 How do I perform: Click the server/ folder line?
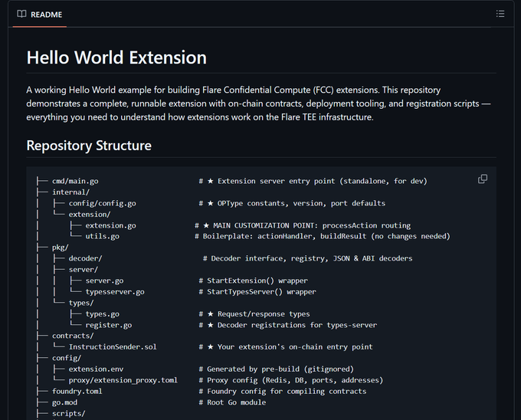tap(84, 270)
